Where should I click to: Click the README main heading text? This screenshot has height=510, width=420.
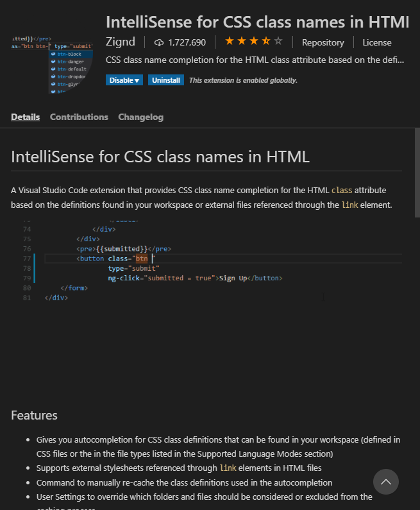[x=160, y=157]
